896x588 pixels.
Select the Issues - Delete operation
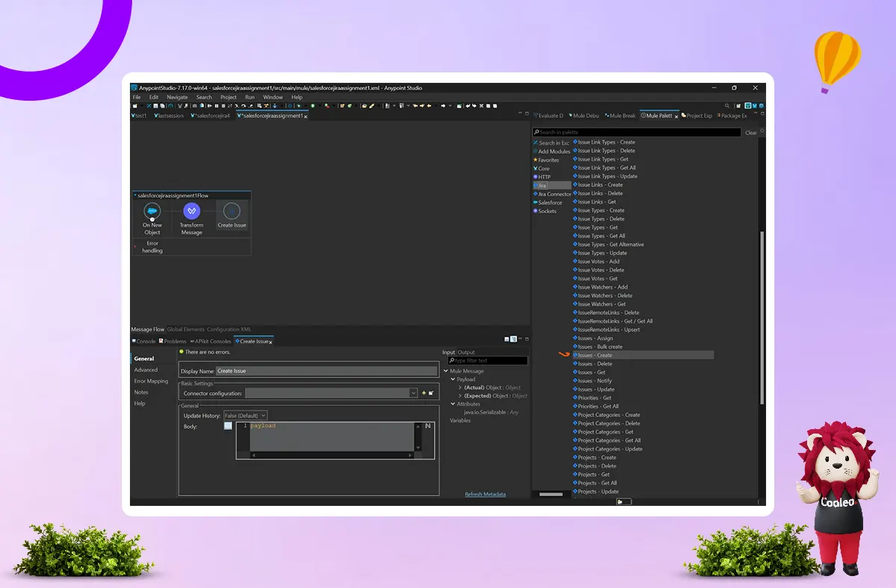tap(593, 364)
